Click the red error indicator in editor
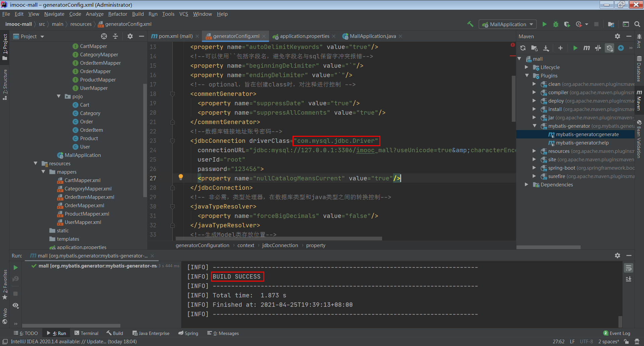Image resolution: width=644 pixels, height=346 pixels. coord(513,45)
